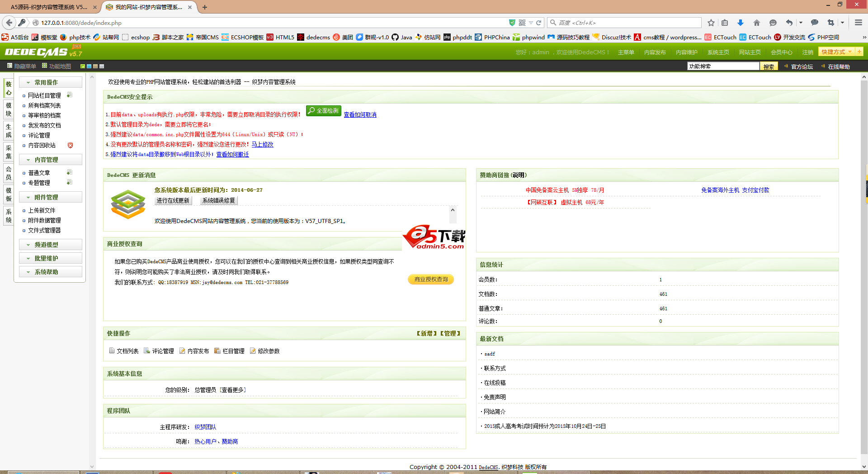Open the undo-close-tab dropdown arrow
Viewport: 868px width, 474px height.
(x=801, y=23)
